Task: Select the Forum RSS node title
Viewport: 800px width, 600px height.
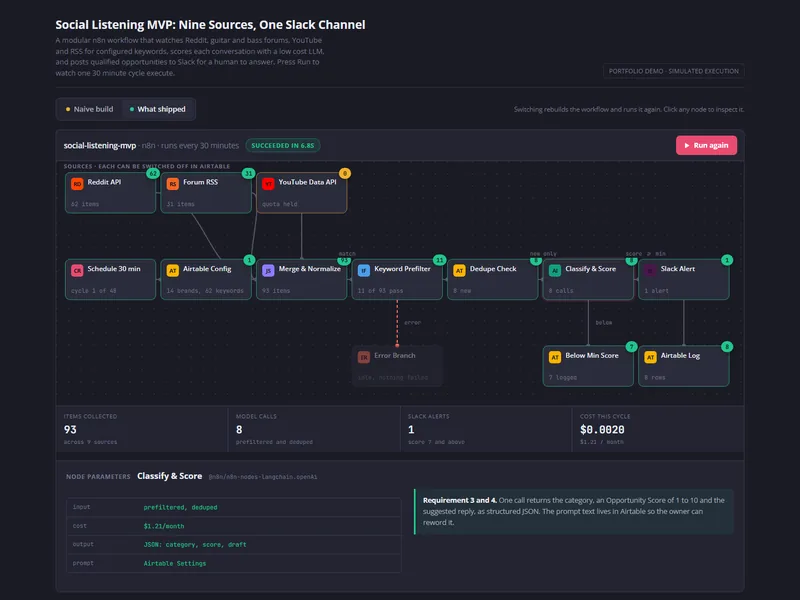Action: coord(201,182)
